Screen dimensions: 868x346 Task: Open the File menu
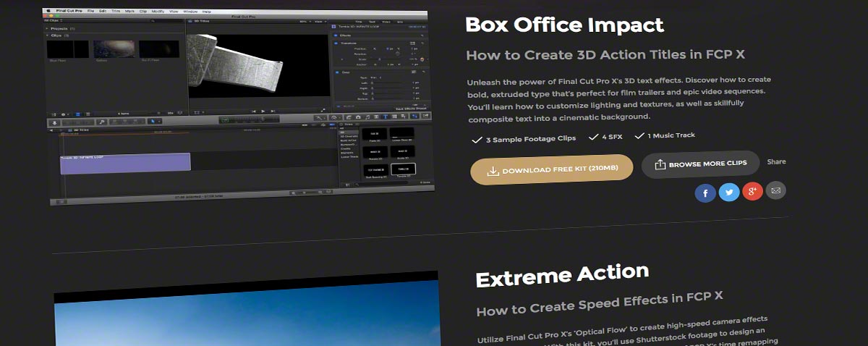tap(91, 11)
